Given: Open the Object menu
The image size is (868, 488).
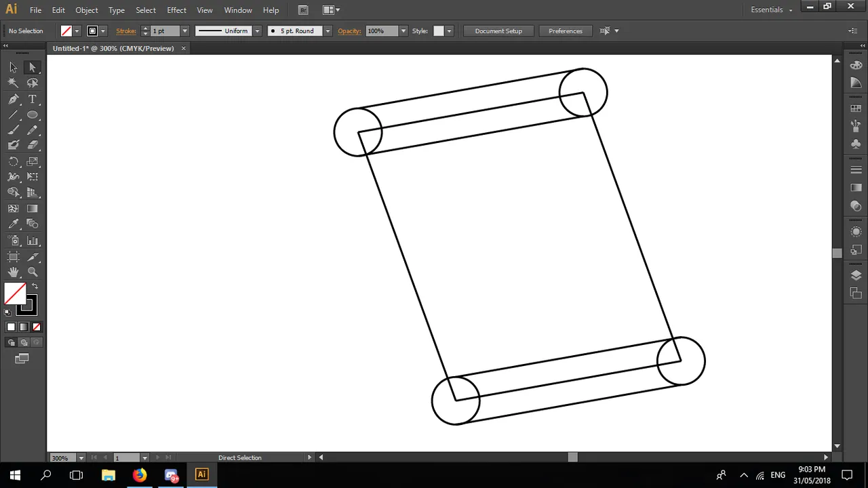Looking at the screenshot, I should 86,10.
